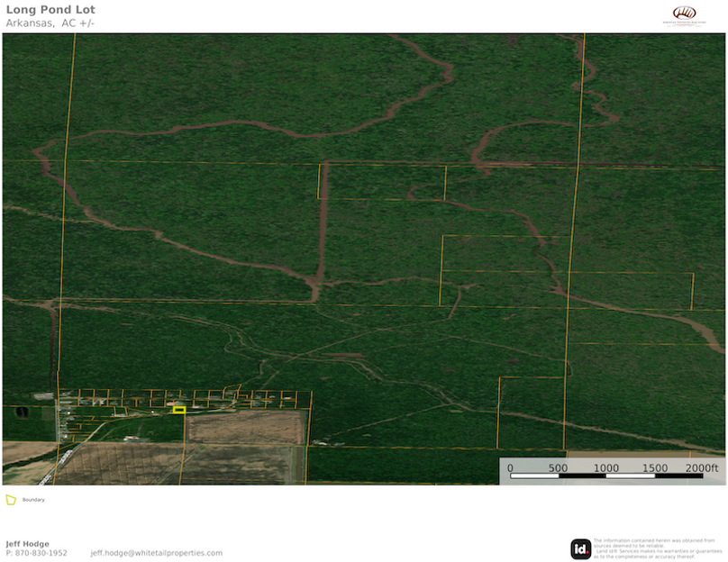Click the small pond at map's left edge

click(22, 412)
